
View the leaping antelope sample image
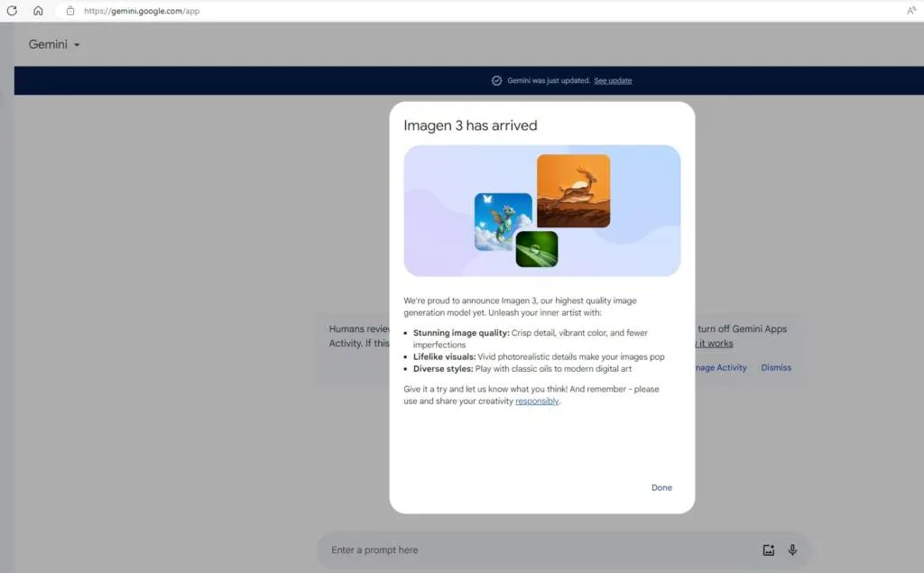[573, 191]
